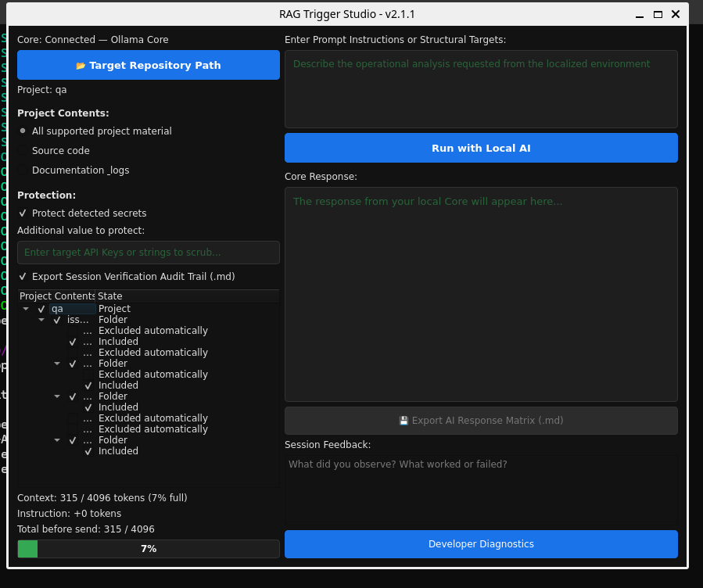This screenshot has width=703, height=588.
Task: Click the State column header
Action: [x=187, y=296]
